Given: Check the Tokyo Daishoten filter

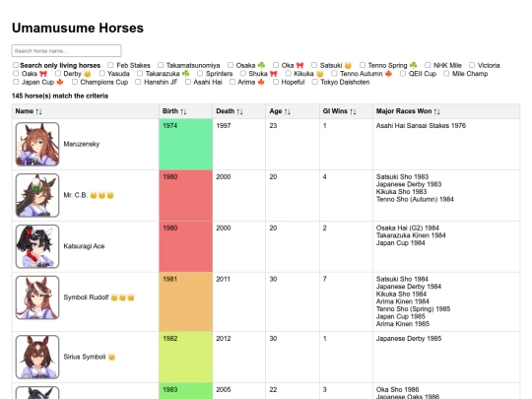Looking at the screenshot, I should (x=315, y=82).
